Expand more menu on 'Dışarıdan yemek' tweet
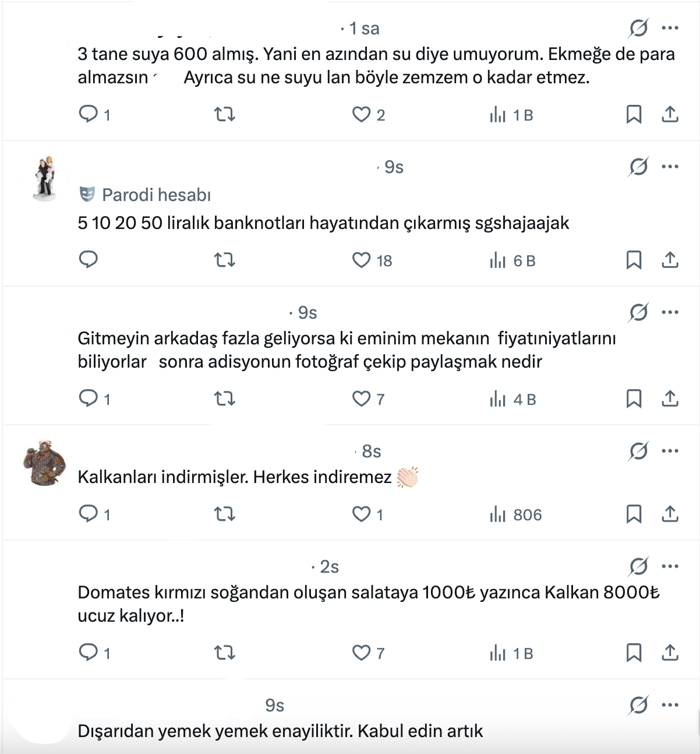The image size is (700, 754). click(670, 705)
